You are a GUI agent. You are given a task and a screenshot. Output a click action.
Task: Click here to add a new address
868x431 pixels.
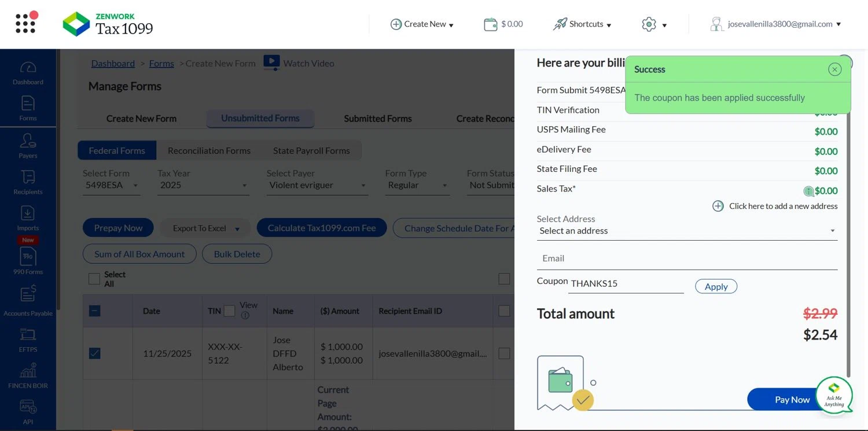point(775,206)
